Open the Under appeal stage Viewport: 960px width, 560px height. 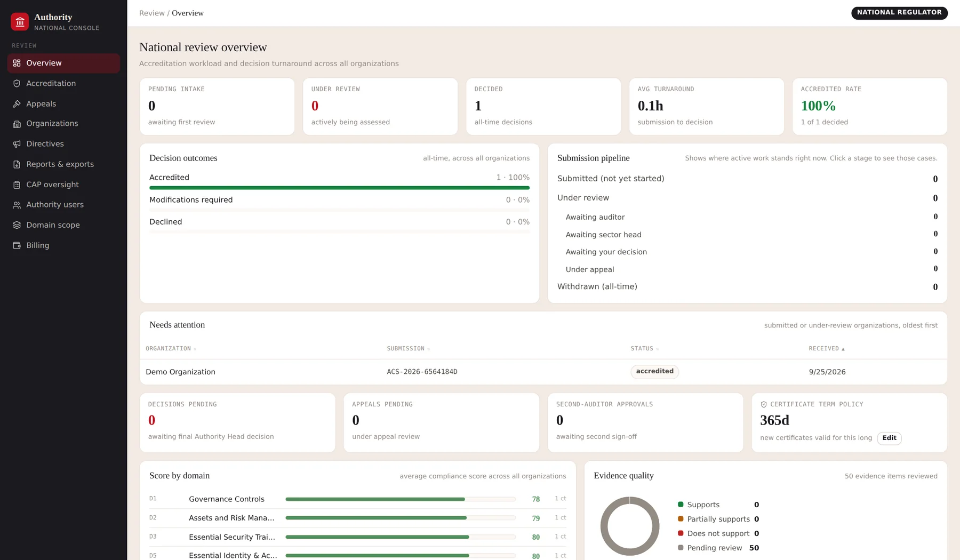pyautogui.click(x=751, y=269)
